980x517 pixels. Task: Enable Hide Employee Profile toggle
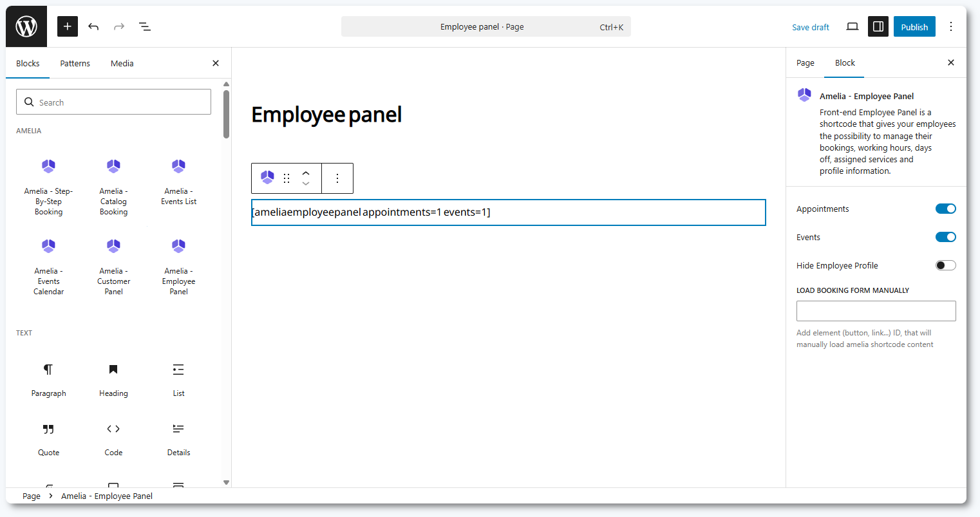click(945, 265)
